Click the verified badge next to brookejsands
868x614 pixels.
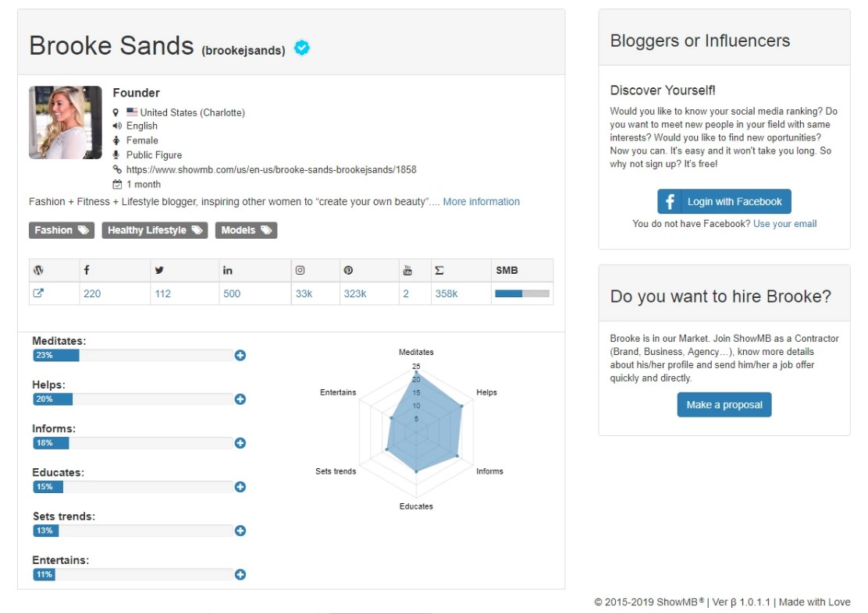[302, 48]
